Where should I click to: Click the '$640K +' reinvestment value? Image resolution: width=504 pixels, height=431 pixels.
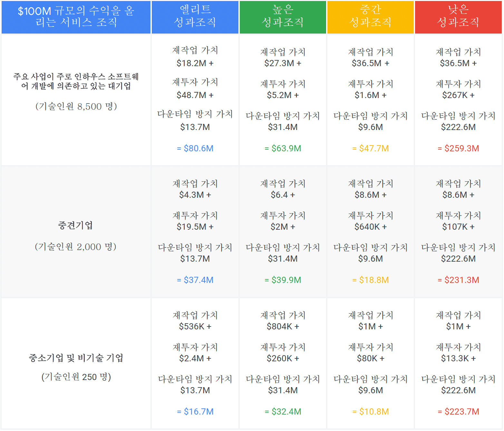371,227
